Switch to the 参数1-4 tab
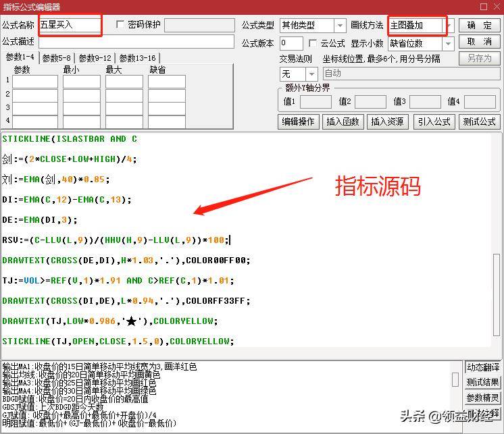 (x=20, y=57)
